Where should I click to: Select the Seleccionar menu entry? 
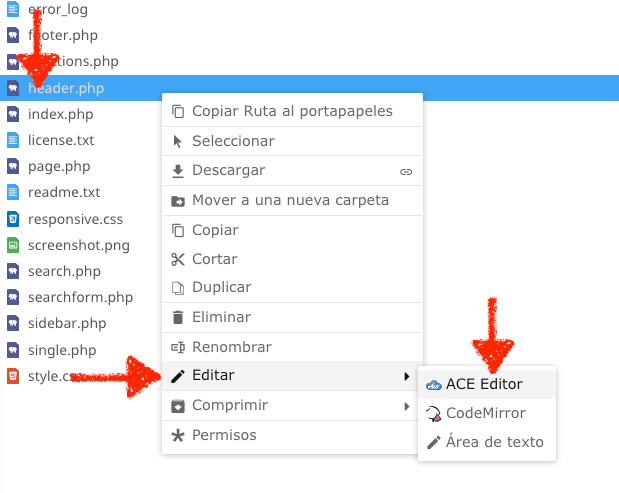tap(292, 141)
